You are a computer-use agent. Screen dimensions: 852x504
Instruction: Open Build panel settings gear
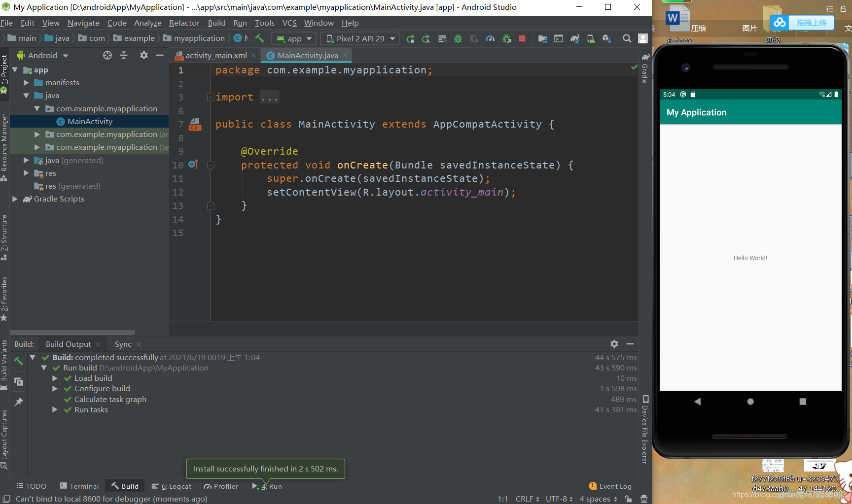[x=614, y=344]
